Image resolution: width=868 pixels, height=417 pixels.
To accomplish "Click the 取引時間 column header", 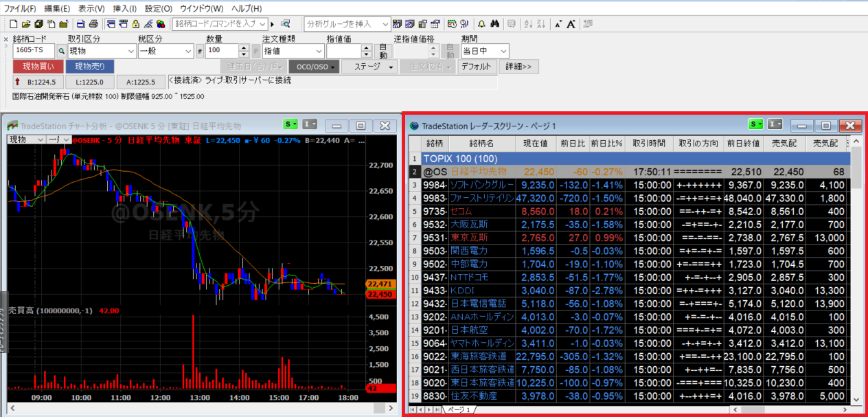I will click(649, 144).
